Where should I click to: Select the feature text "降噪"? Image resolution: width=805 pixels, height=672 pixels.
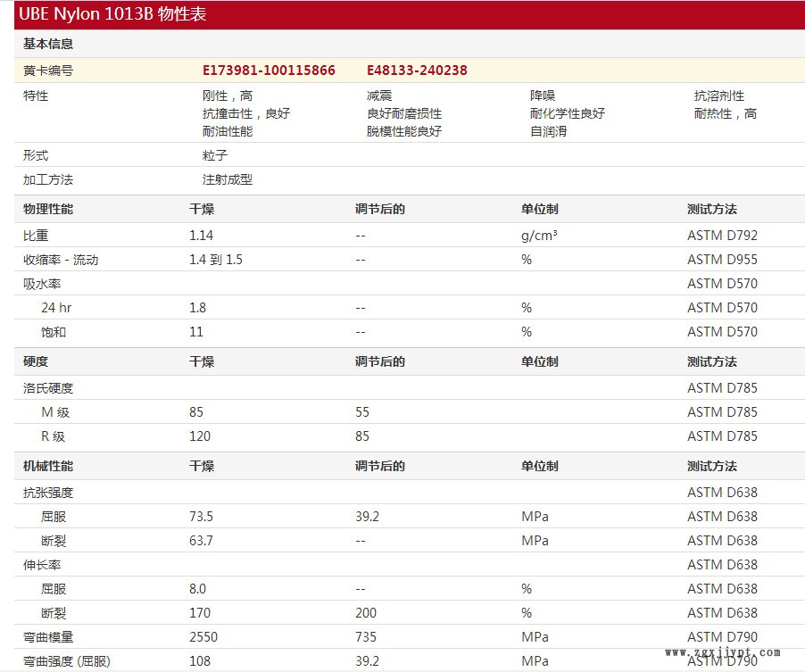point(543,96)
